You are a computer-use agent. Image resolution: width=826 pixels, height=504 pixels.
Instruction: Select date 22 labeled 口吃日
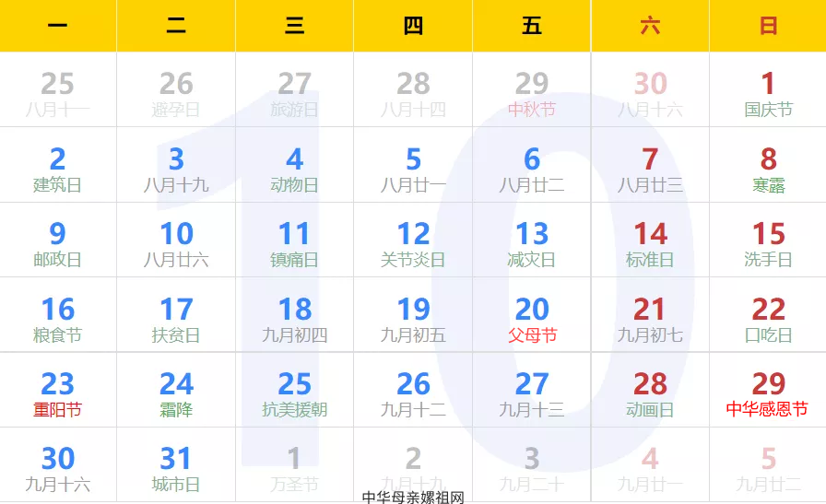click(x=768, y=315)
